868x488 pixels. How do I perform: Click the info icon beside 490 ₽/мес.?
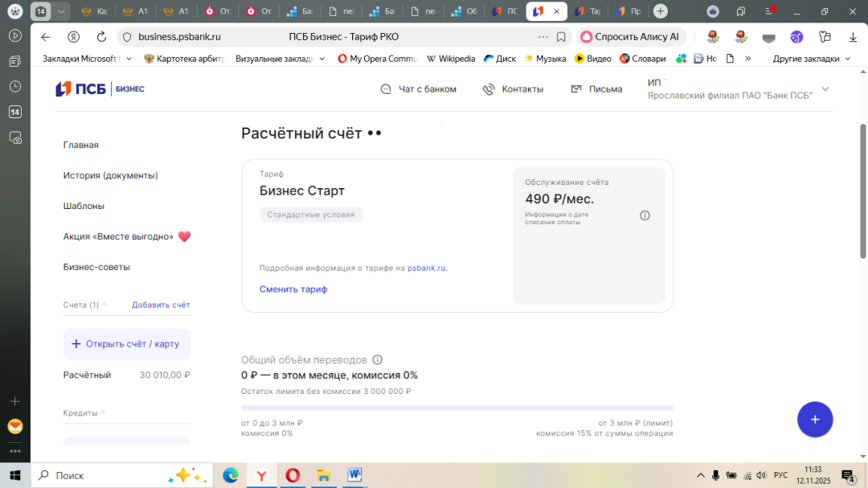click(645, 215)
